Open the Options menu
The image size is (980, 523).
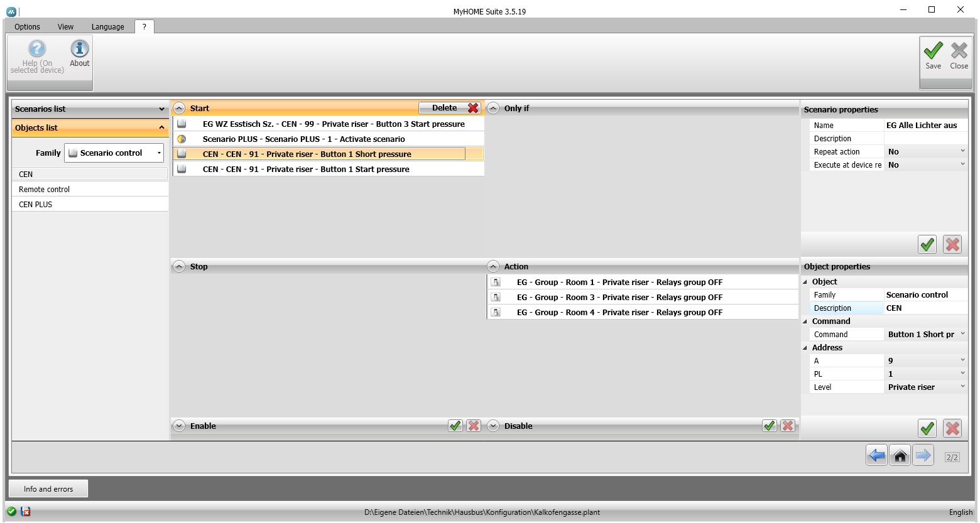point(27,26)
